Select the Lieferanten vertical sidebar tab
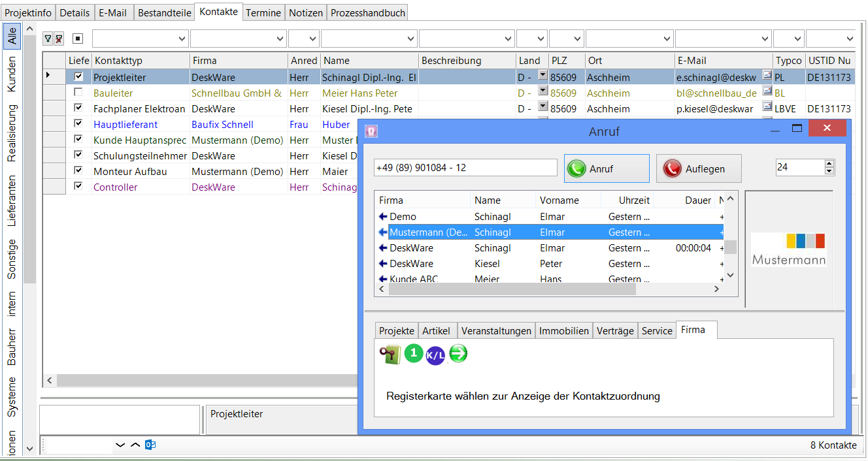This screenshot has width=868, height=461. click(x=12, y=200)
